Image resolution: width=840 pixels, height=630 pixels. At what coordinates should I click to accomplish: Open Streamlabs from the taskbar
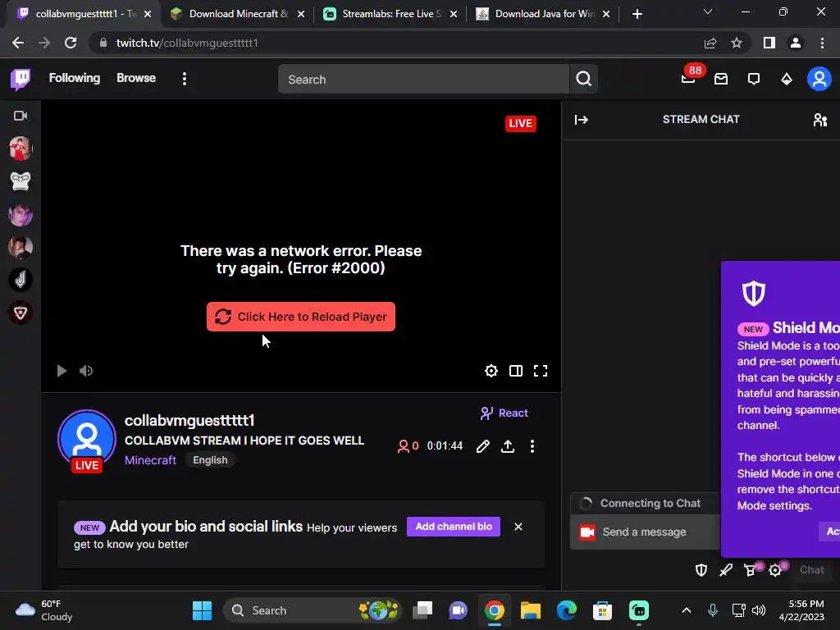(x=638, y=610)
